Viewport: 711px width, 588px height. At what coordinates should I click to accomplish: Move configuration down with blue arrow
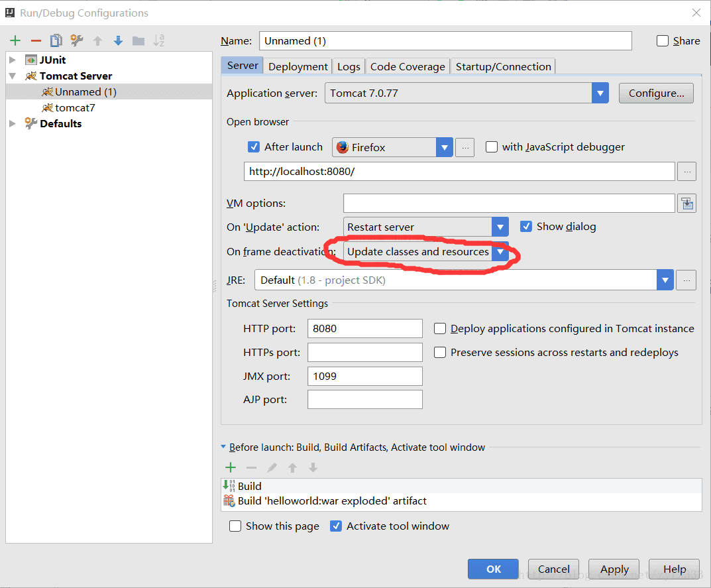(x=119, y=41)
